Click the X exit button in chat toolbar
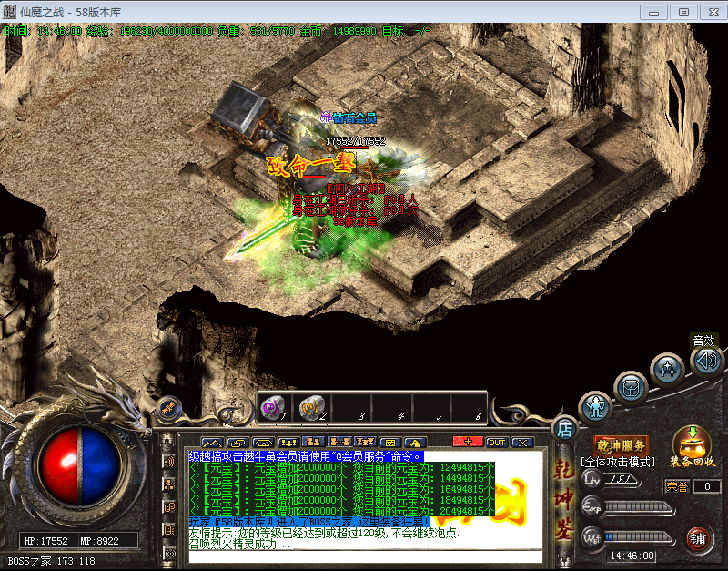The height and width of the screenshot is (571, 728). (522, 443)
